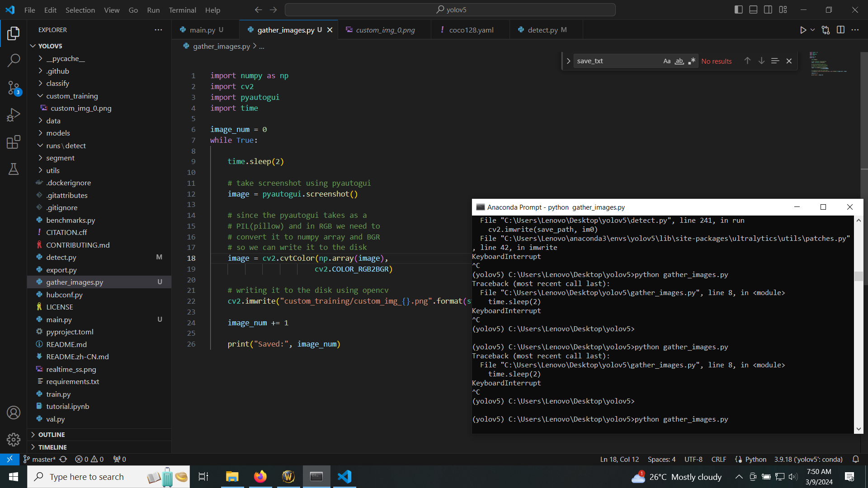Image resolution: width=868 pixels, height=488 pixels.
Task: Switch to the detect.py tab
Action: pos(542,30)
